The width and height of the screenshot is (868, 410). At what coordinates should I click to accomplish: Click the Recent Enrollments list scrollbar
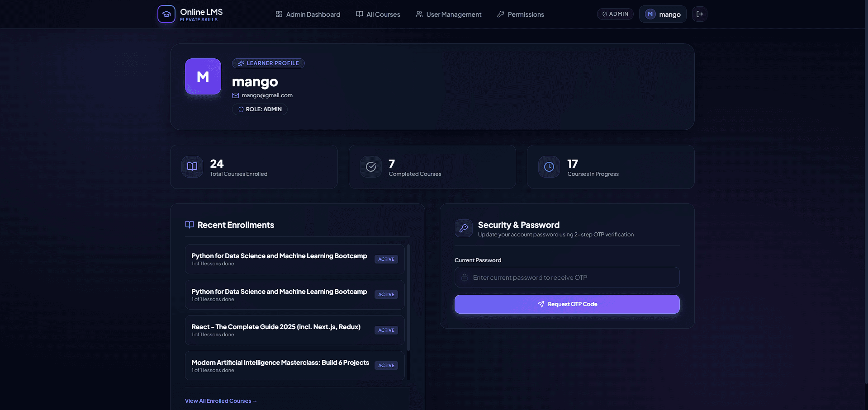[x=408, y=297]
